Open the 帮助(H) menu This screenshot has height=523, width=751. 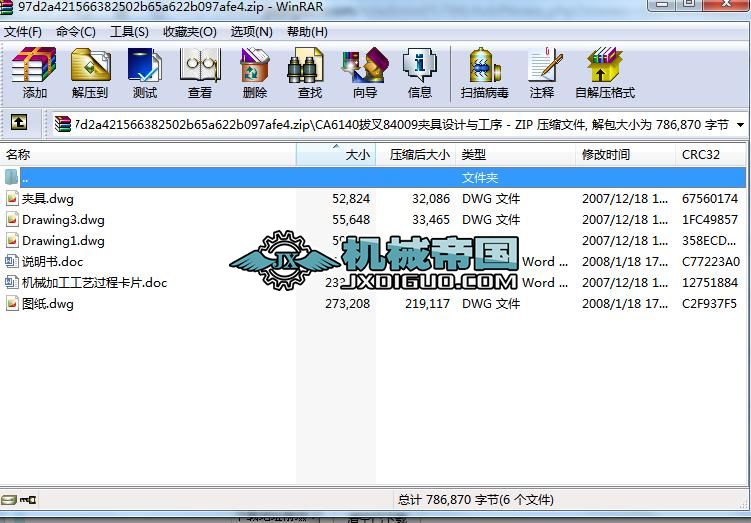(x=307, y=32)
